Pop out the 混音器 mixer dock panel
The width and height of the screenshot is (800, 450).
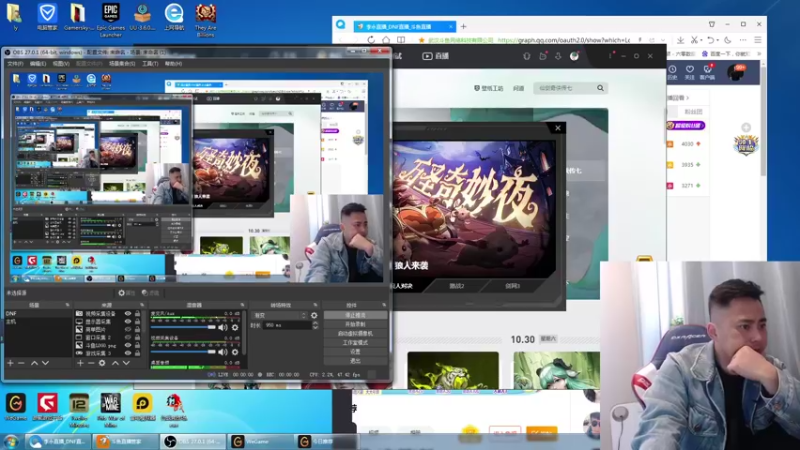[242, 305]
